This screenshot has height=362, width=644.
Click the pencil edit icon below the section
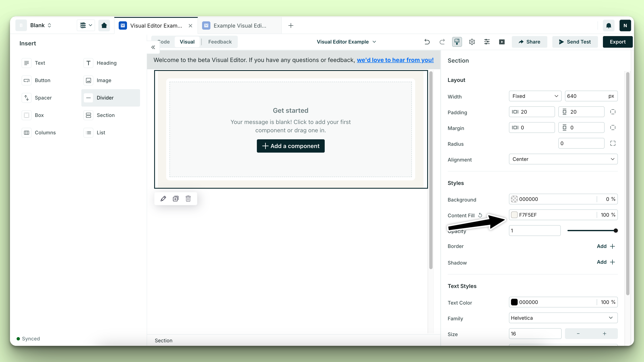[x=163, y=199]
